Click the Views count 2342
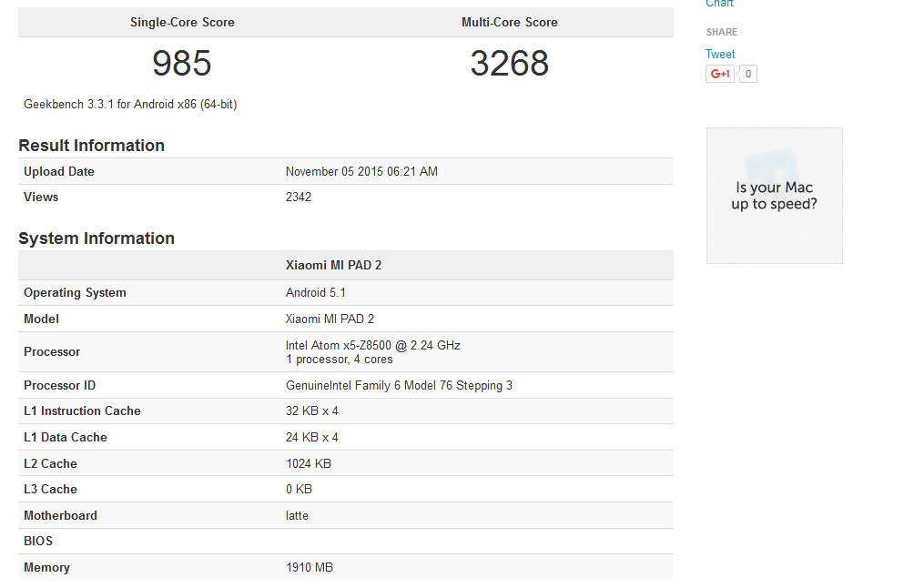The height and width of the screenshot is (588, 914). point(299,198)
